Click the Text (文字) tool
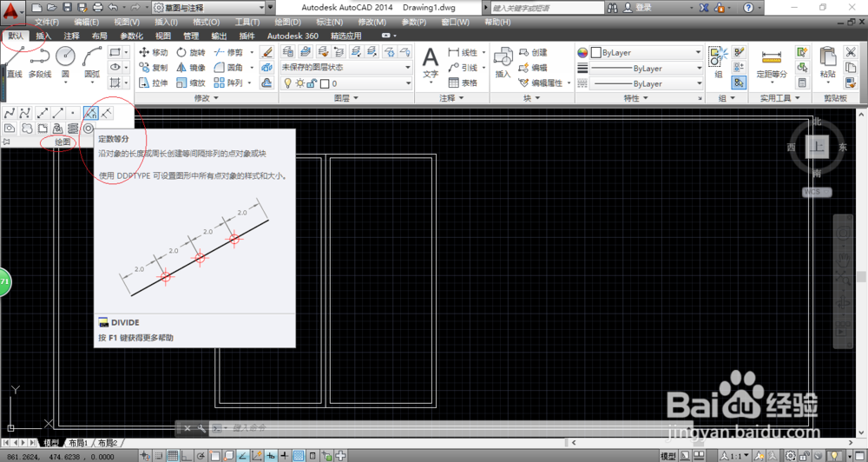The width and height of the screenshot is (868, 462). [x=431, y=63]
